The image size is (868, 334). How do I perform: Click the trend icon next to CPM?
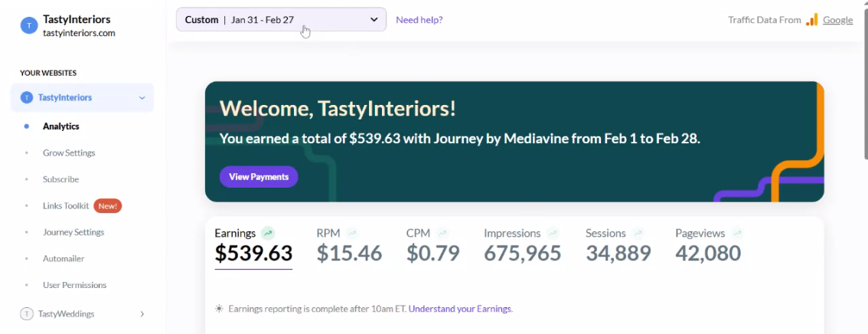442,233
